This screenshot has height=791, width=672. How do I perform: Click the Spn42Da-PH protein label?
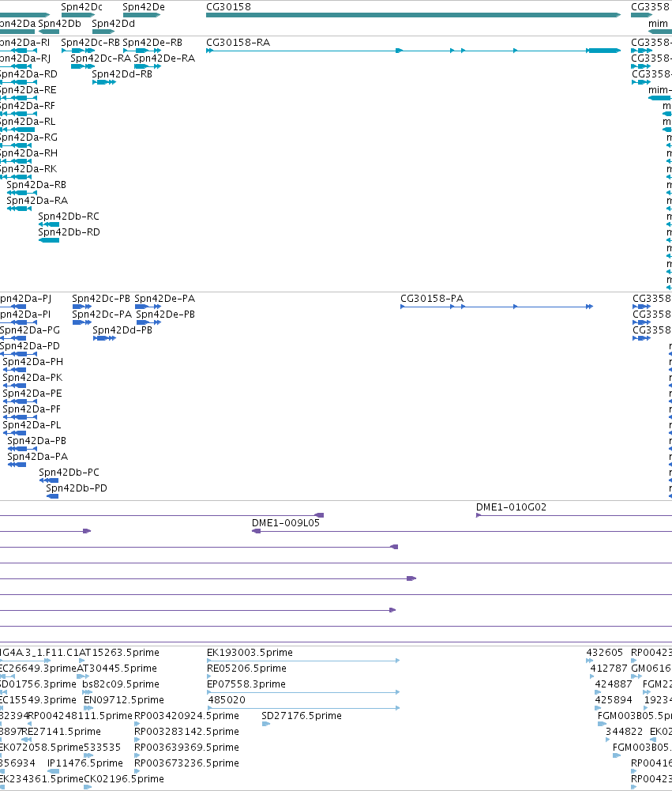(32, 362)
